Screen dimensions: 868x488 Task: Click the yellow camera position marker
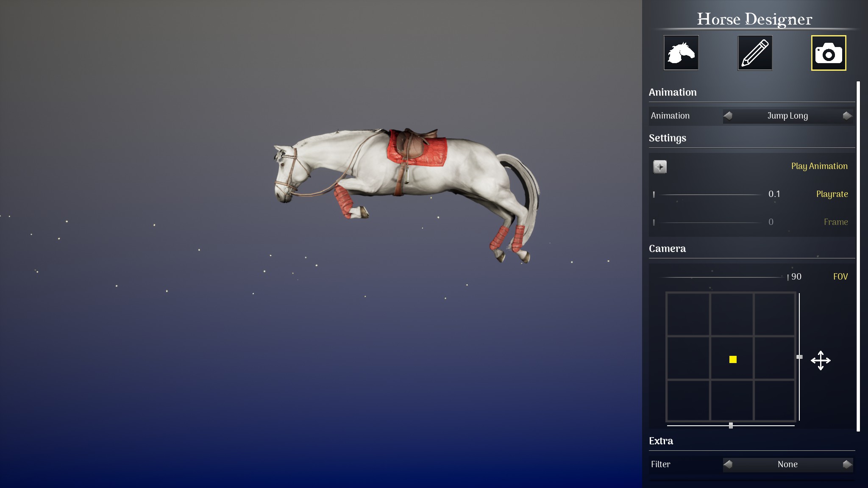(x=733, y=359)
